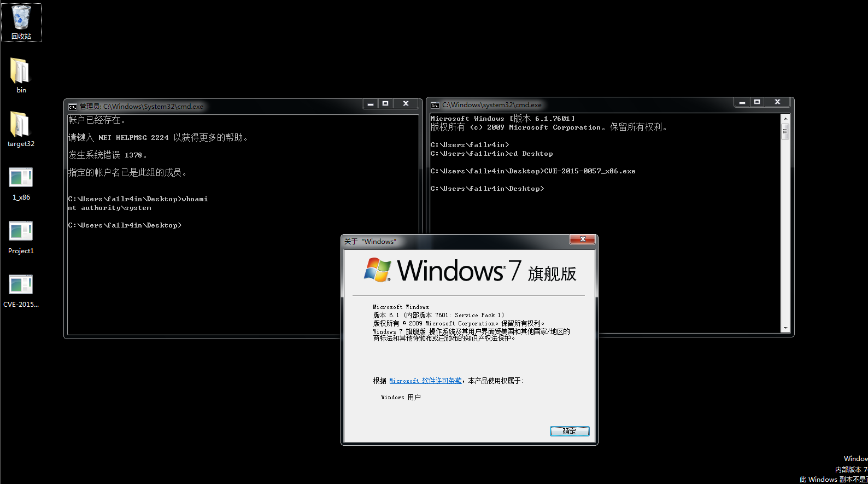Open the Microsoft 软件许可条款 link
Image resolution: width=868 pixels, height=484 pixels.
click(x=425, y=381)
